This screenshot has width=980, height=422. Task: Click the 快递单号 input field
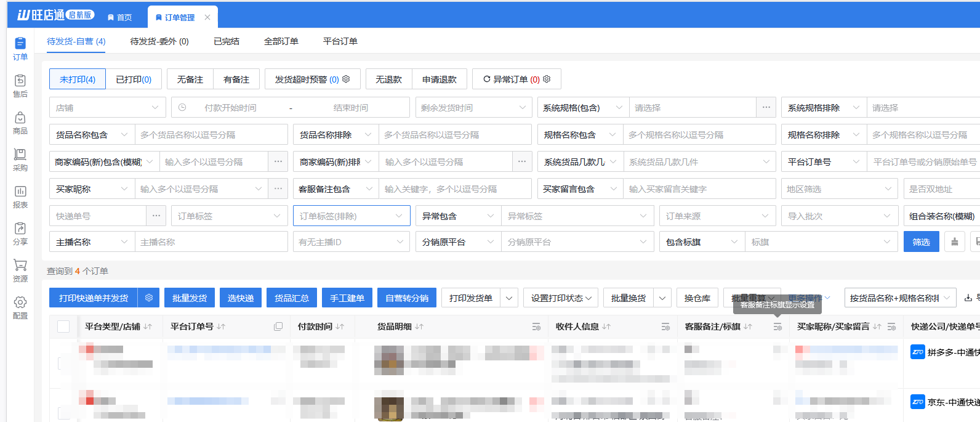(x=98, y=216)
